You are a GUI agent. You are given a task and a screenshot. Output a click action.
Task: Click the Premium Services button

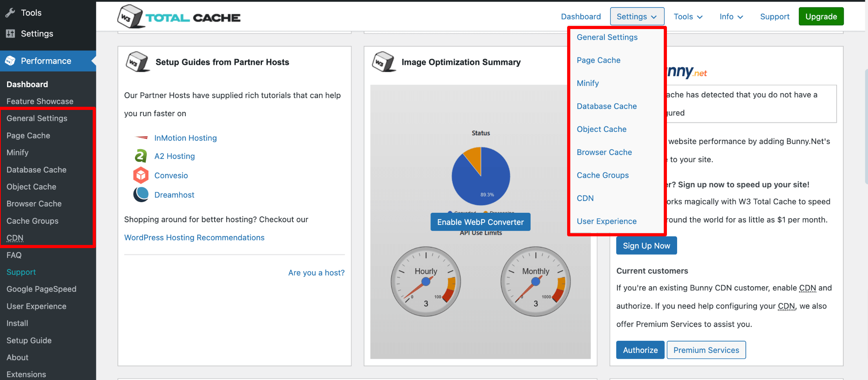(706, 350)
